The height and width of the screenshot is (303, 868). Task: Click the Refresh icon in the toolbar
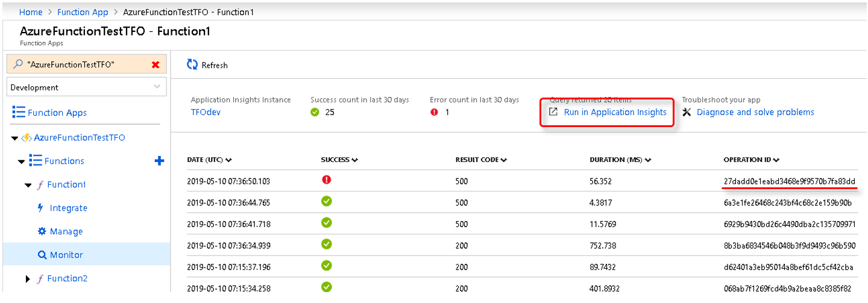(x=192, y=64)
